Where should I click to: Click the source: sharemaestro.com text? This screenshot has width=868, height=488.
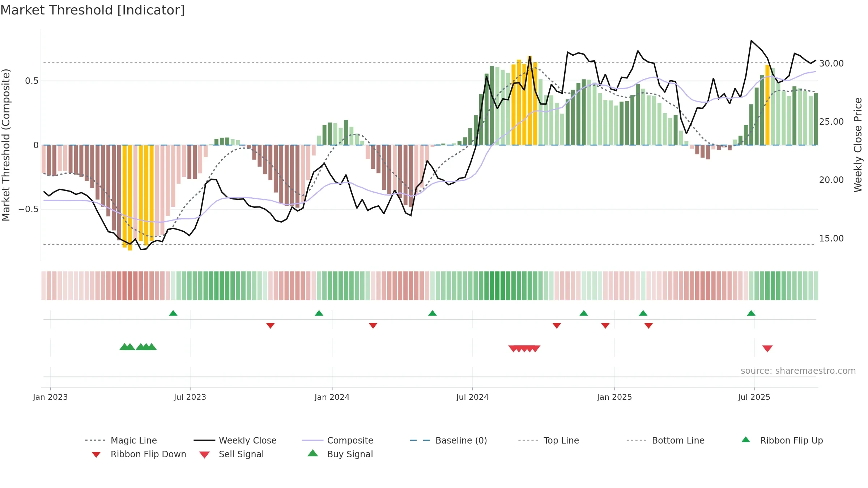point(798,371)
